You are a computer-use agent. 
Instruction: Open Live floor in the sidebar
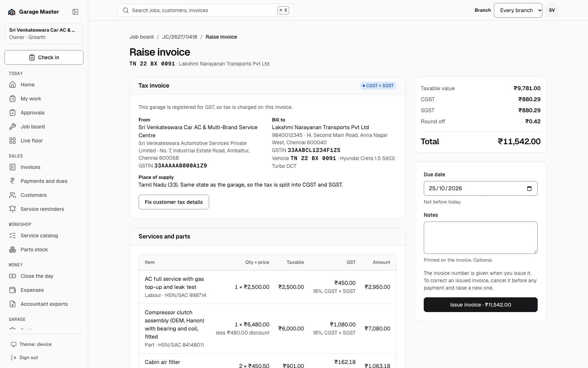44,141
